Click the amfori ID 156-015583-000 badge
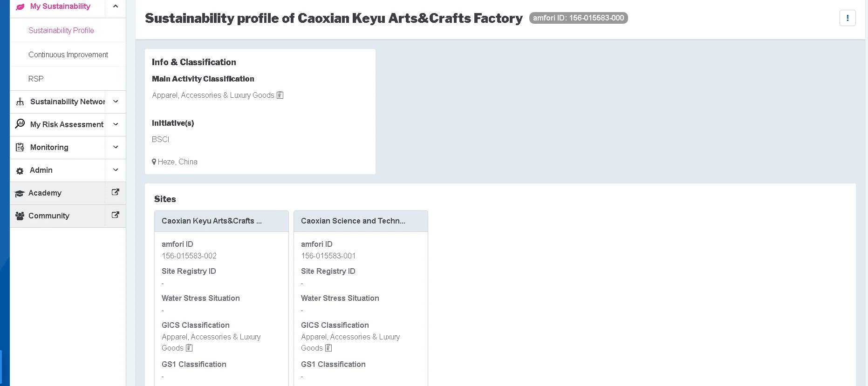This screenshot has width=868, height=386. click(578, 18)
